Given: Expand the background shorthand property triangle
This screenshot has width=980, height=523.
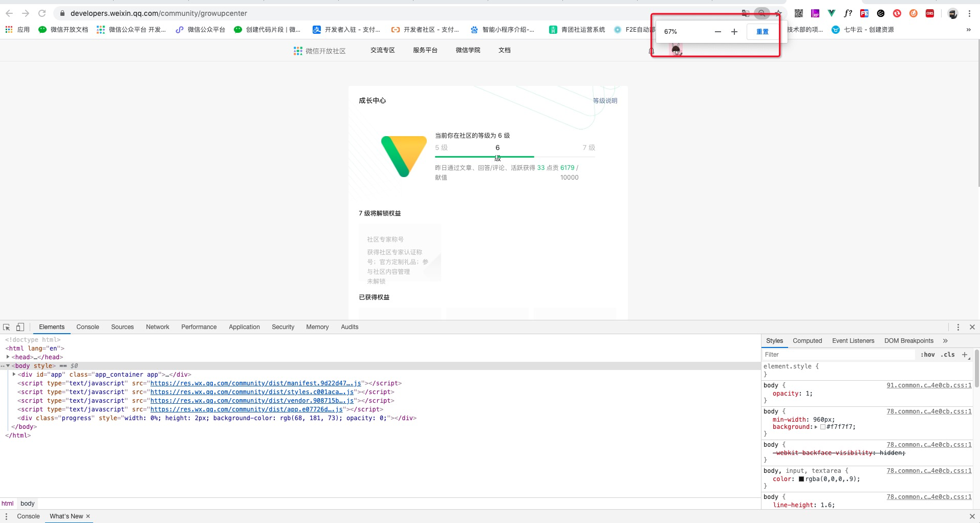Looking at the screenshot, I should click(816, 427).
